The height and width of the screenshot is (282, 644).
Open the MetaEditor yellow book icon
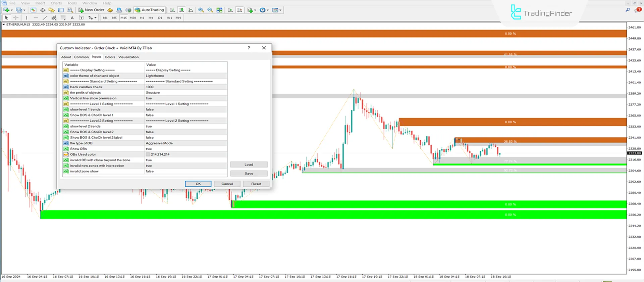click(x=110, y=10)
